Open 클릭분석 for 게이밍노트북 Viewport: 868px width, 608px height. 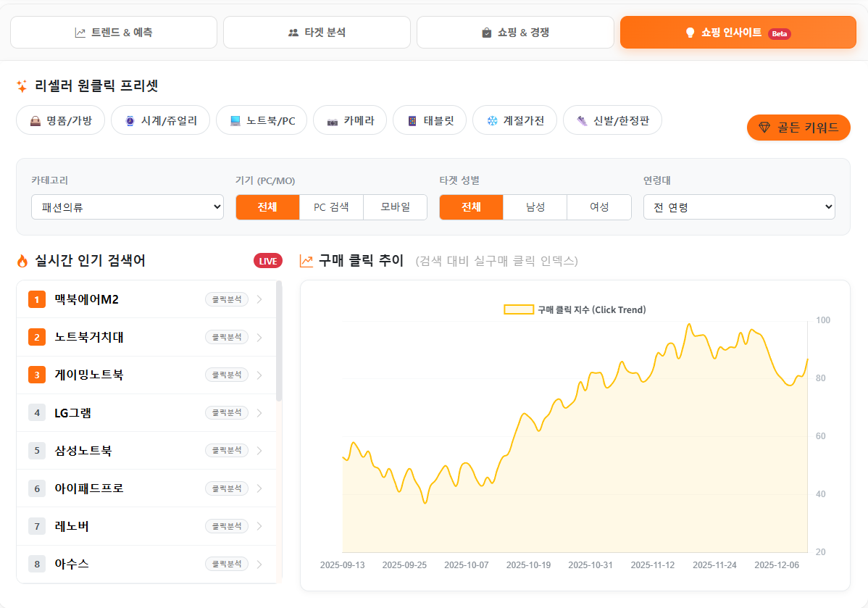coord(225,375)
